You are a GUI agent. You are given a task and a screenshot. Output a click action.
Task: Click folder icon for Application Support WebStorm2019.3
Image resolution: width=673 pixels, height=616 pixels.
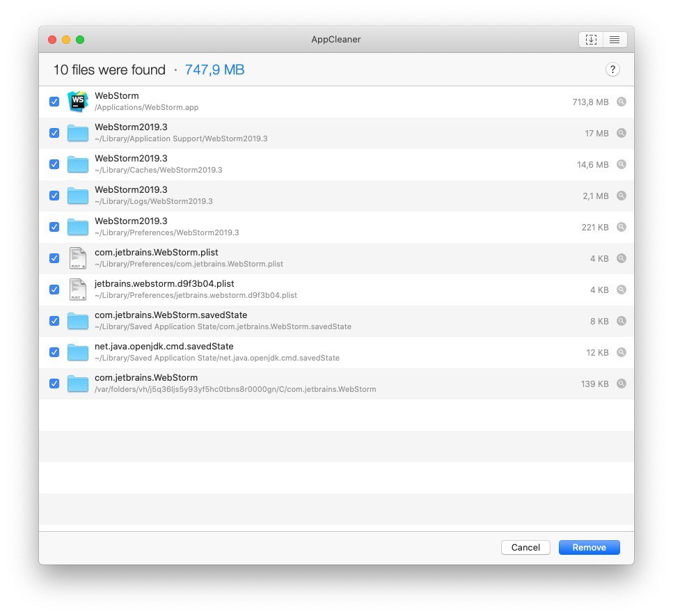[x=78, y=133]
